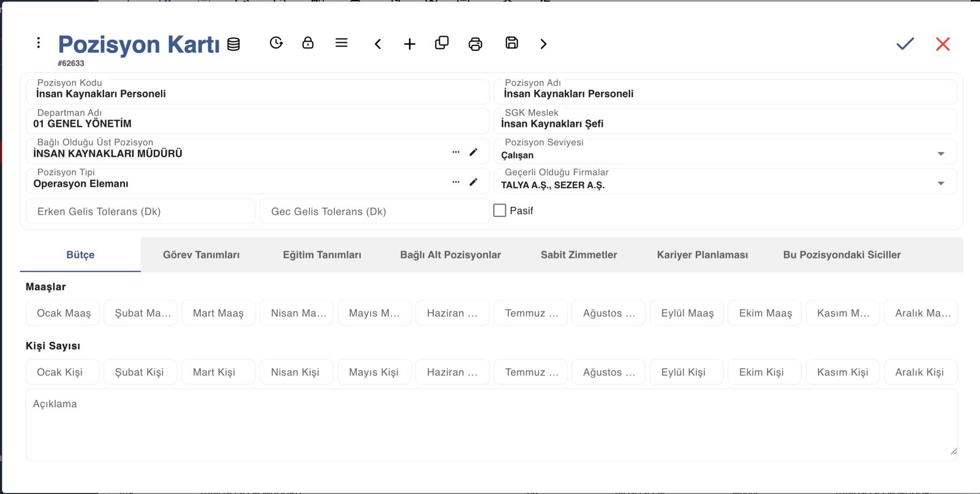980x494 pixels.
Task: Confirm with the blue checkmark button
Action: [905, 44]
